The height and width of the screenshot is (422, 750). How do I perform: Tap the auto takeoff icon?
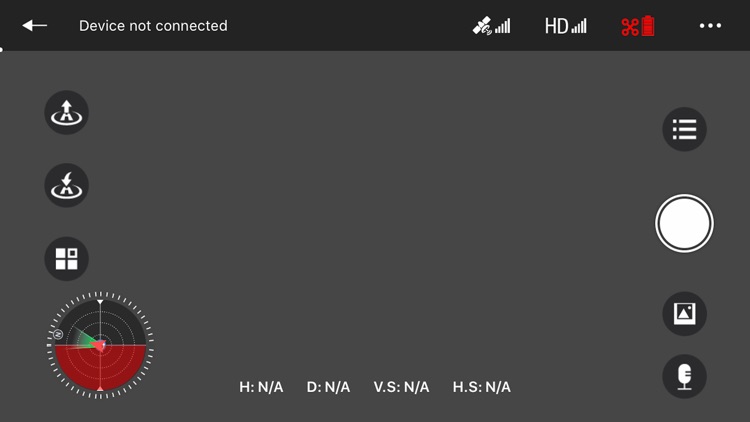click(x=66, y=112)
